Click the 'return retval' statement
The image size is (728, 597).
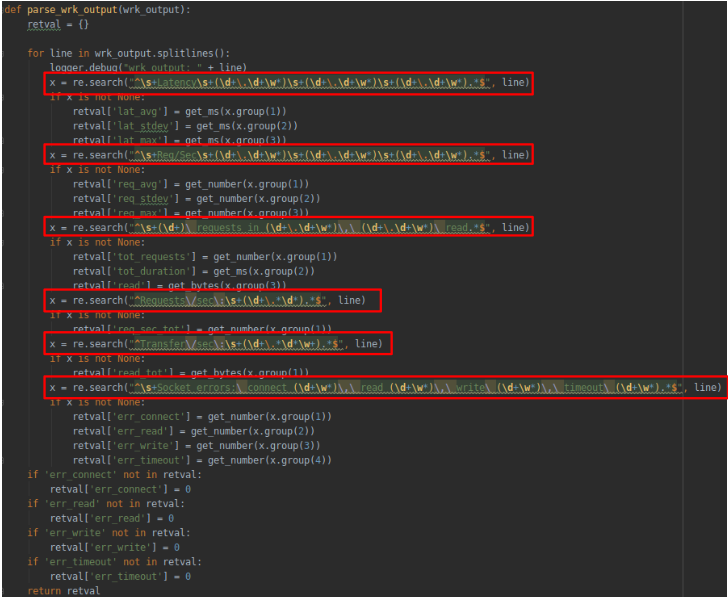click(64, 591)
